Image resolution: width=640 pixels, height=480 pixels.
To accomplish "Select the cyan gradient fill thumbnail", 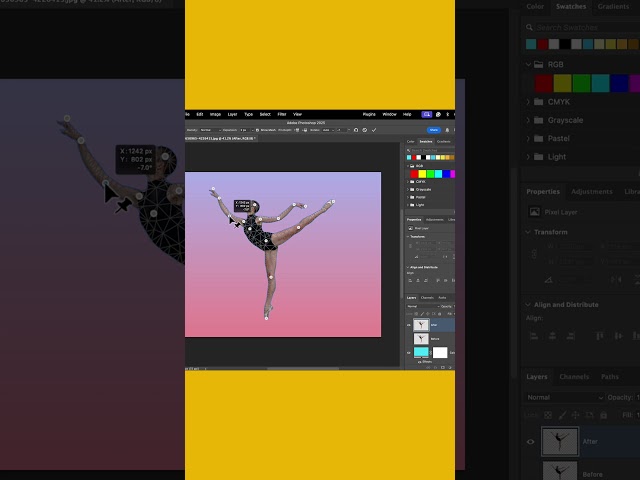I will (421, 351).
